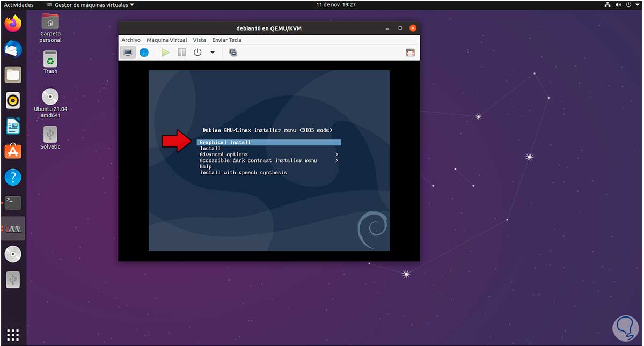The width and height of the screenshot is (644, 346).
Task: Pause the virtual machine
Action: (x=181, y=53)
